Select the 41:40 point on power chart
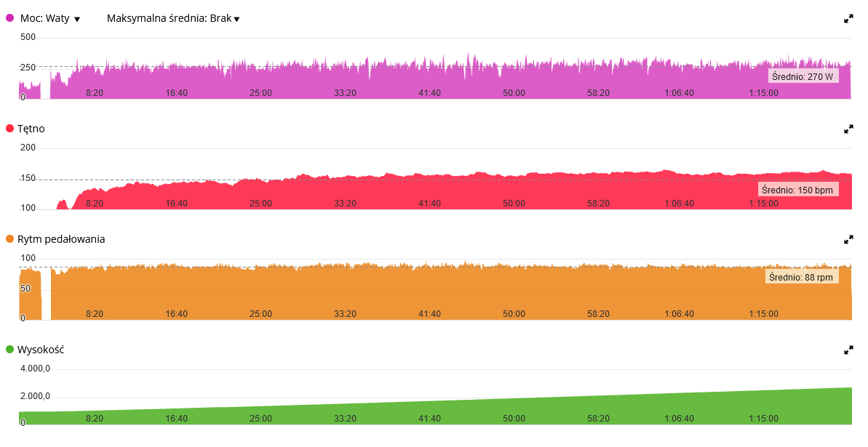Image resolution: width=868 pixels, height=447 pixels. [429, 93]
